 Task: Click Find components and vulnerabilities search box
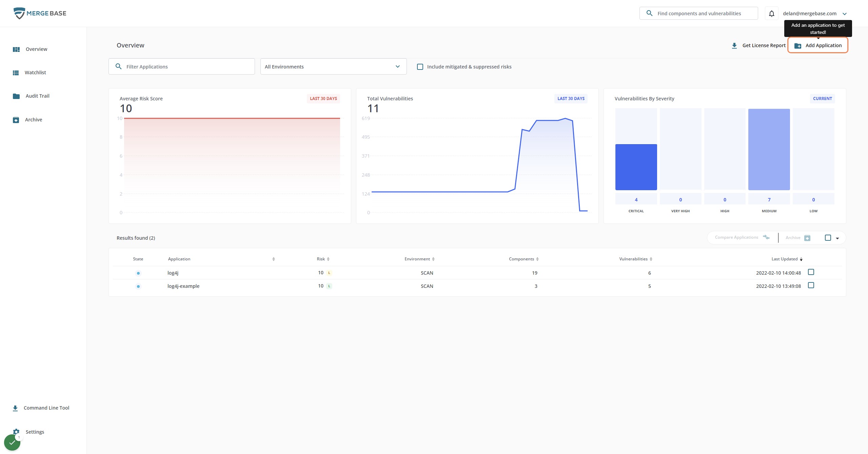click(699, 13)
